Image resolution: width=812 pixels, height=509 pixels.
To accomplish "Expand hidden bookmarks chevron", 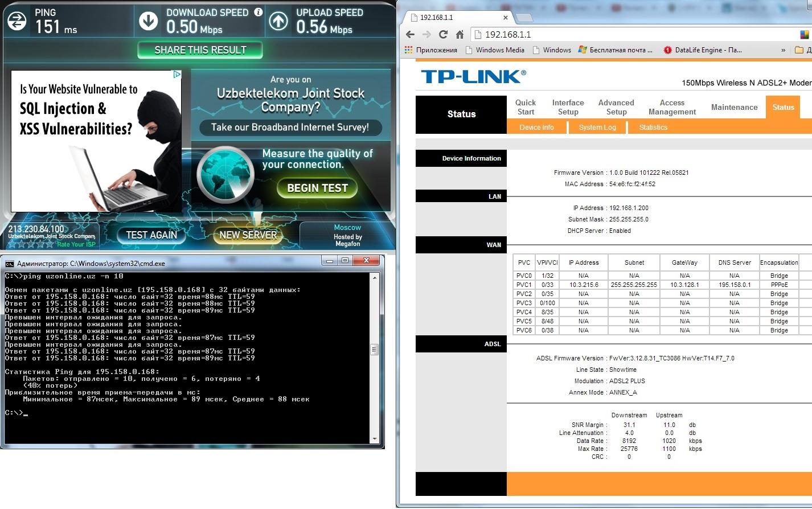I will (783, 50).
